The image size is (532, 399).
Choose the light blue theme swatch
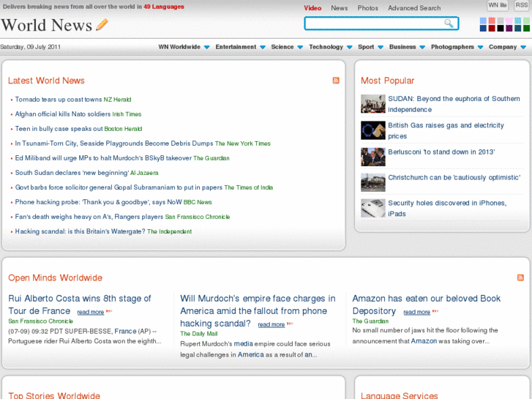tap(483, 21)
